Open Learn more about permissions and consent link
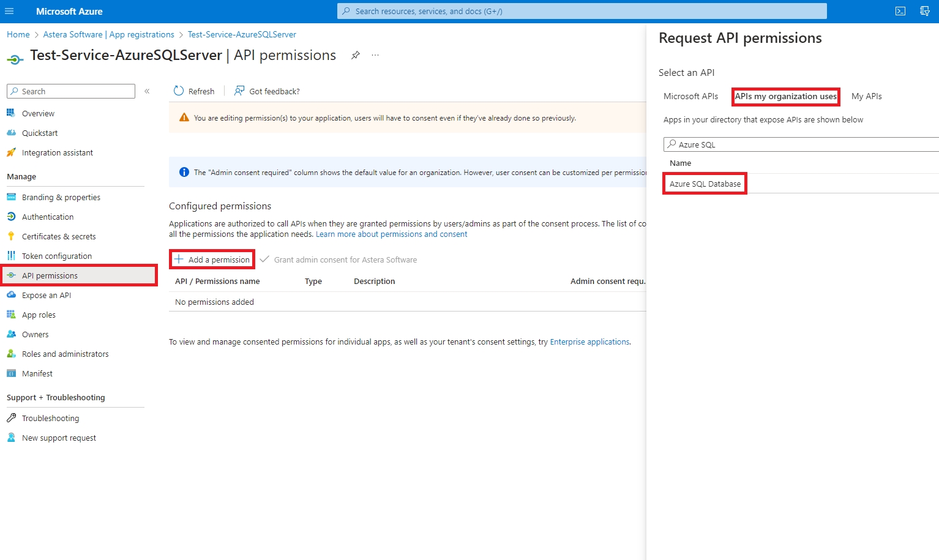 pos(391,234)
